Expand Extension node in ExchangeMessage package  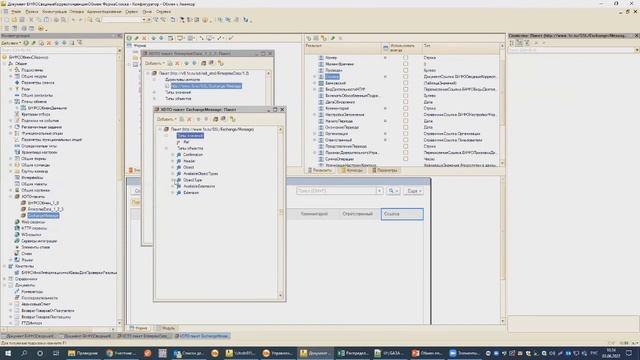[173, 192]
